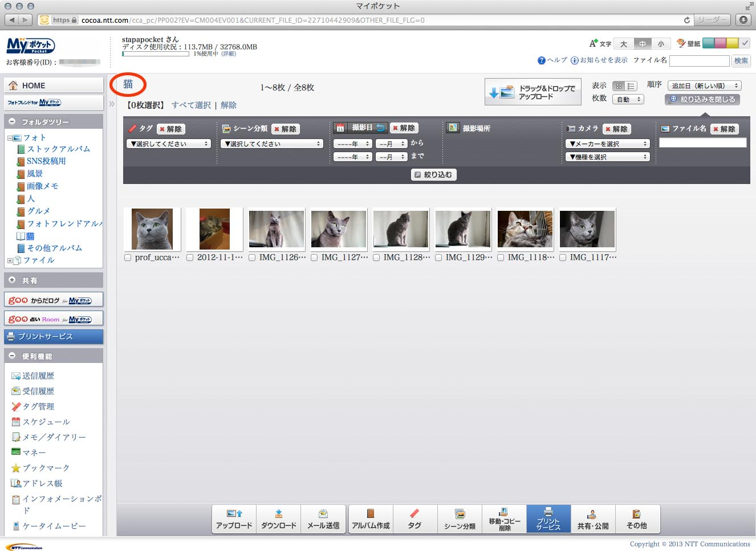Click the お知らせ info icon
Image resolution: width=756 pixels, height=551 pixels.
click(575, 60)
